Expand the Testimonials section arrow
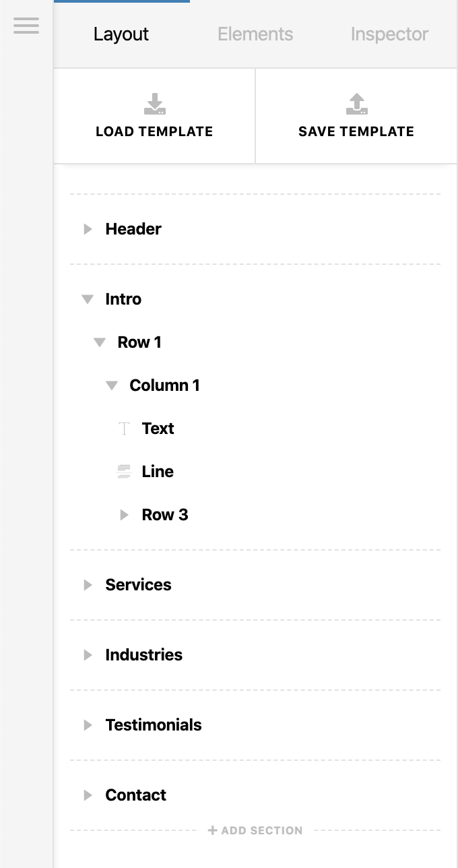Image resolution: width=458 pixels, height=868 pixels. pyautogui.click(x=88, y=725)
